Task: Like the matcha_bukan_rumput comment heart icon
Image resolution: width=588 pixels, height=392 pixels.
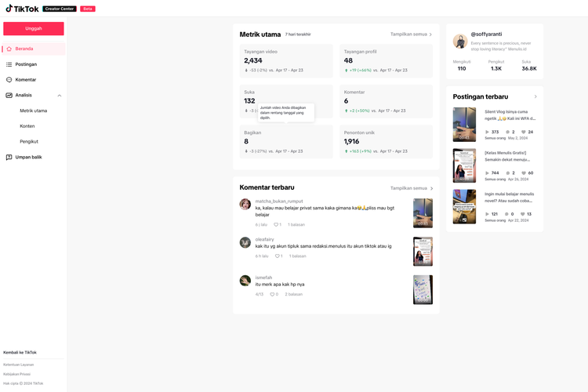Action: (276, 225)
